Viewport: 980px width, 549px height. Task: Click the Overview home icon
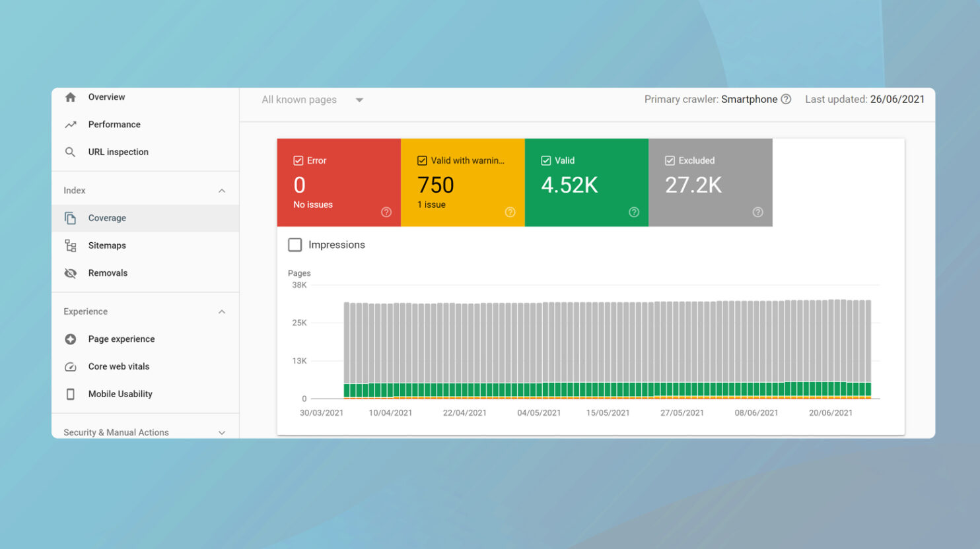71,97
